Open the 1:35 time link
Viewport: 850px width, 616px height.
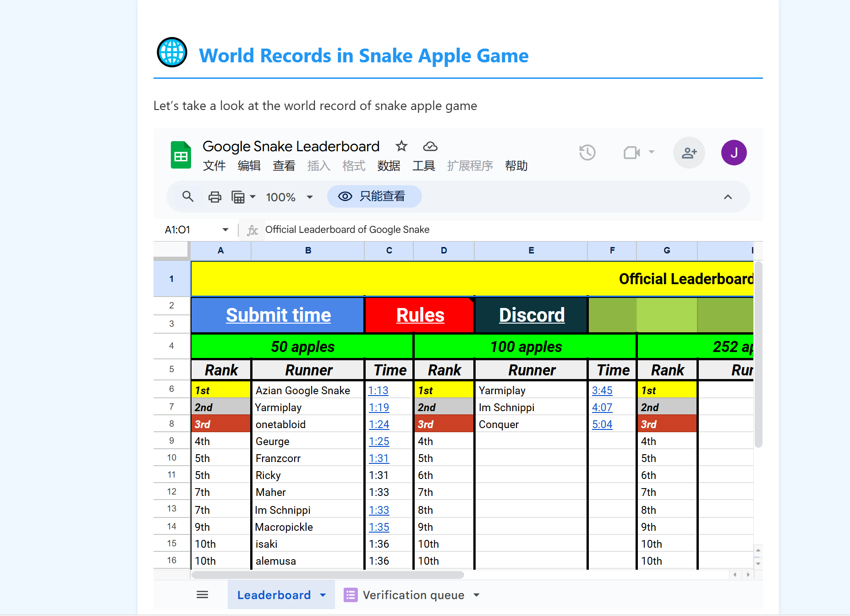379,527
